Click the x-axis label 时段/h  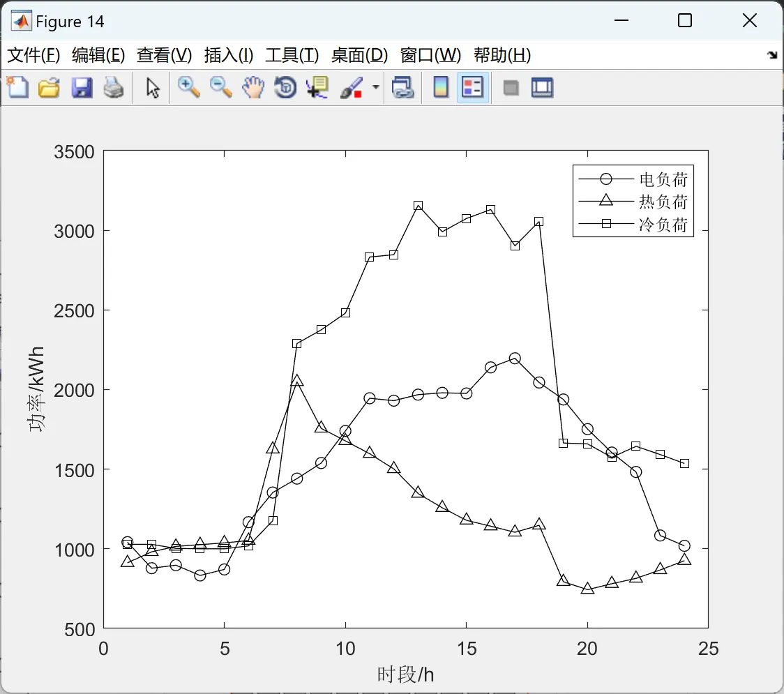click(x=405, y=674)
